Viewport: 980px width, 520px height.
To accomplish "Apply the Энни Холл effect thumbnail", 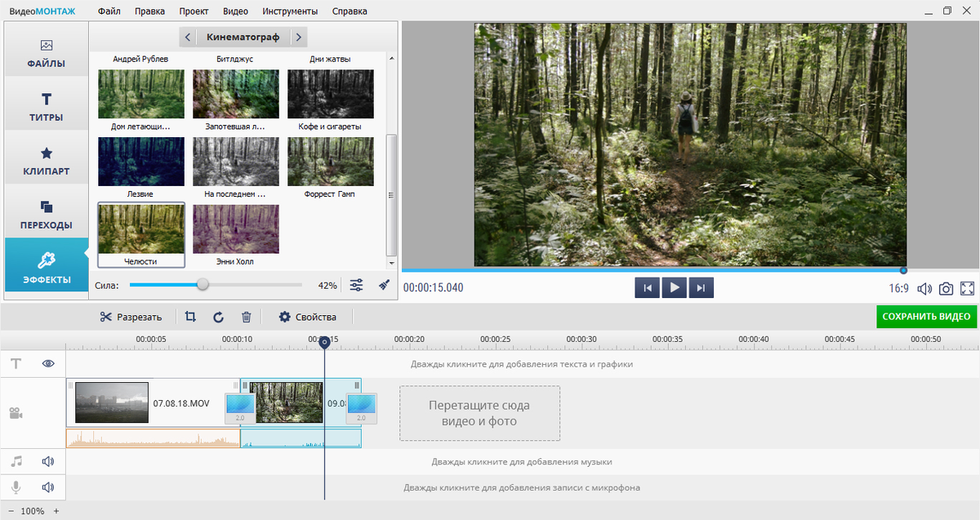I will coord(236,229).
